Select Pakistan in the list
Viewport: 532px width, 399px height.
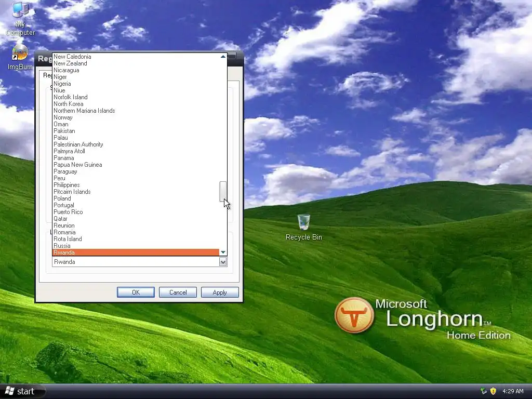pyautogui.click(x=136, y=131)
